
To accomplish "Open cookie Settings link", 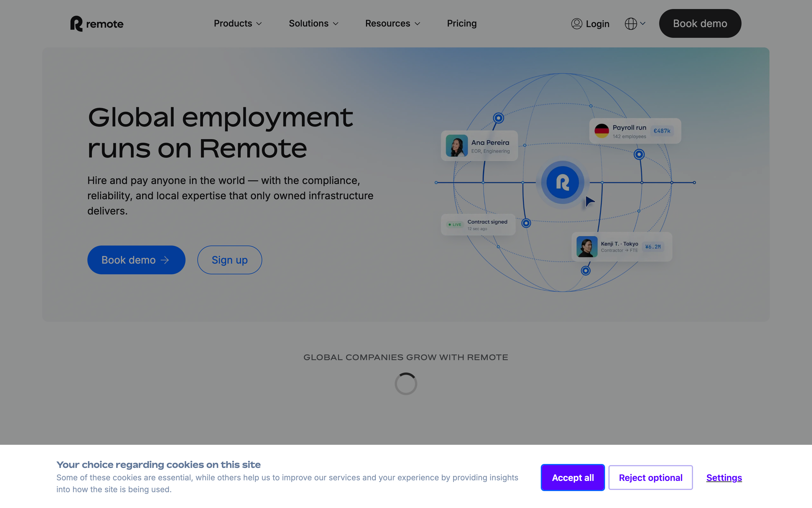I will [724, 478].
